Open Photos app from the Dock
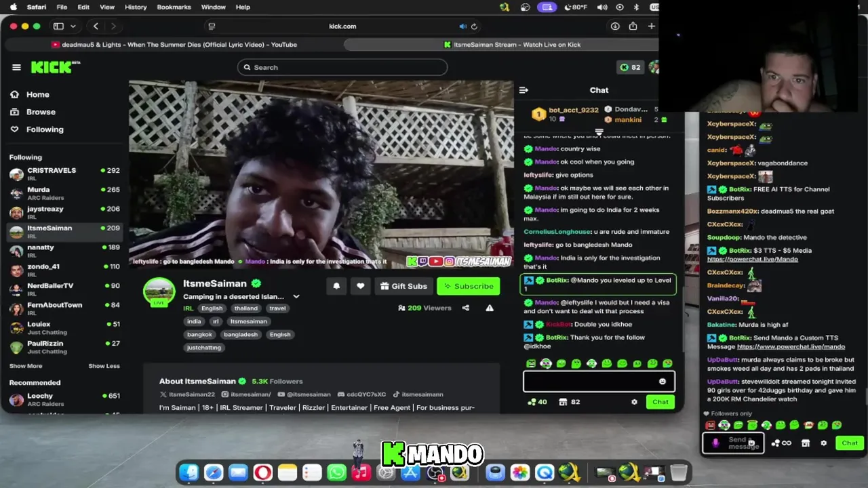Viewport: 868px width, 488px height. pos(520,472)
